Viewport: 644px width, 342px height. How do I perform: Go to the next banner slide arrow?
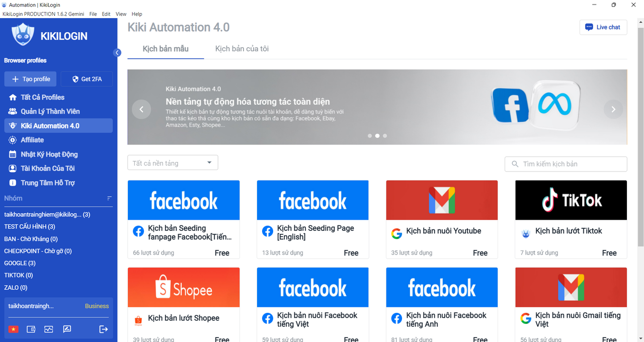pos(613,109)
